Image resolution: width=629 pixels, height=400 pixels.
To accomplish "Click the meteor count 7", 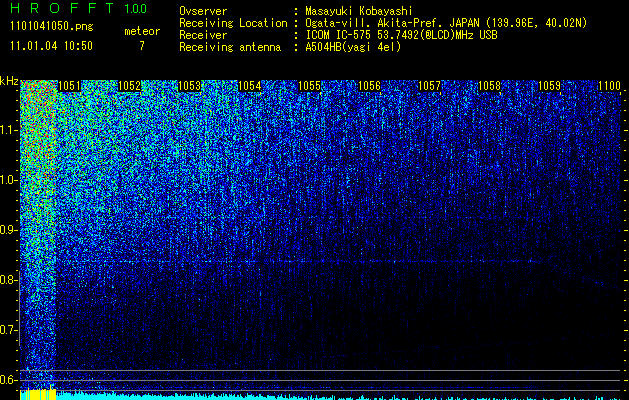I will [x=142, y=46].
